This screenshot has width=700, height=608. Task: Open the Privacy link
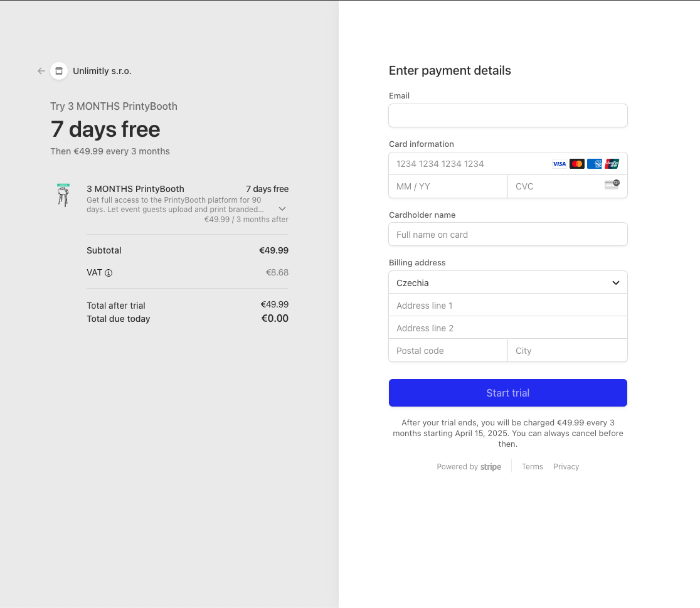(566, 467)
